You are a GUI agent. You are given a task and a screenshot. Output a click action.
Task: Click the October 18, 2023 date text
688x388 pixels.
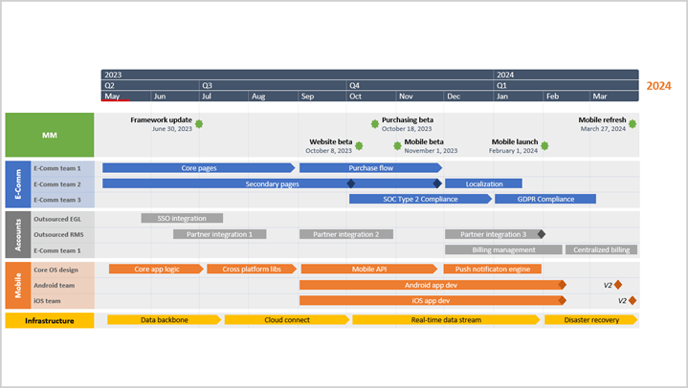[x=407, y=129]
